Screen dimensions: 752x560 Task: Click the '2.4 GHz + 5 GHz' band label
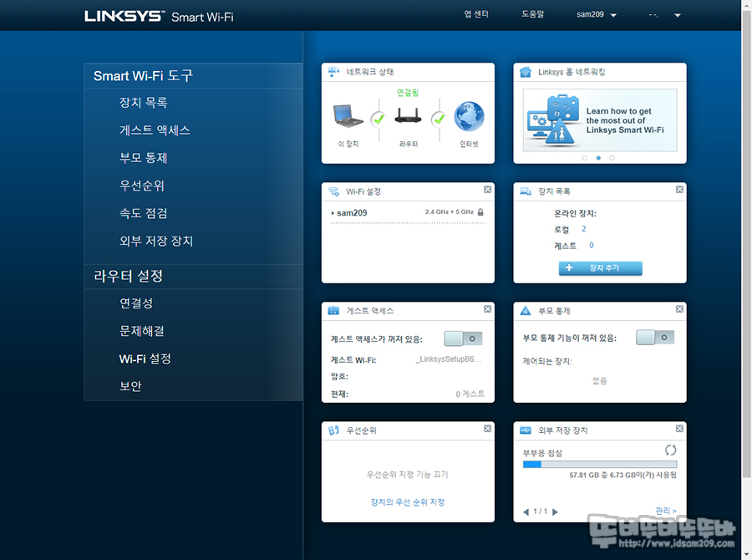click(x=450, y=212)
